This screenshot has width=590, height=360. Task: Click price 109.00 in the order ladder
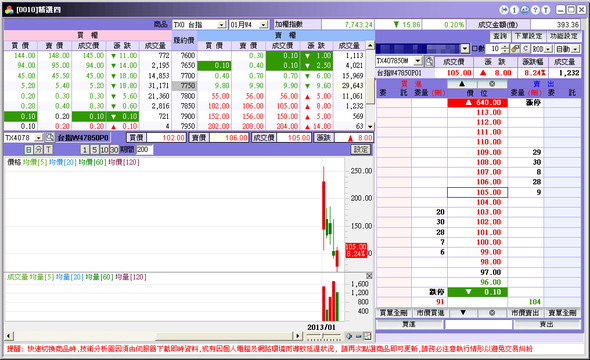coord(477,152)
